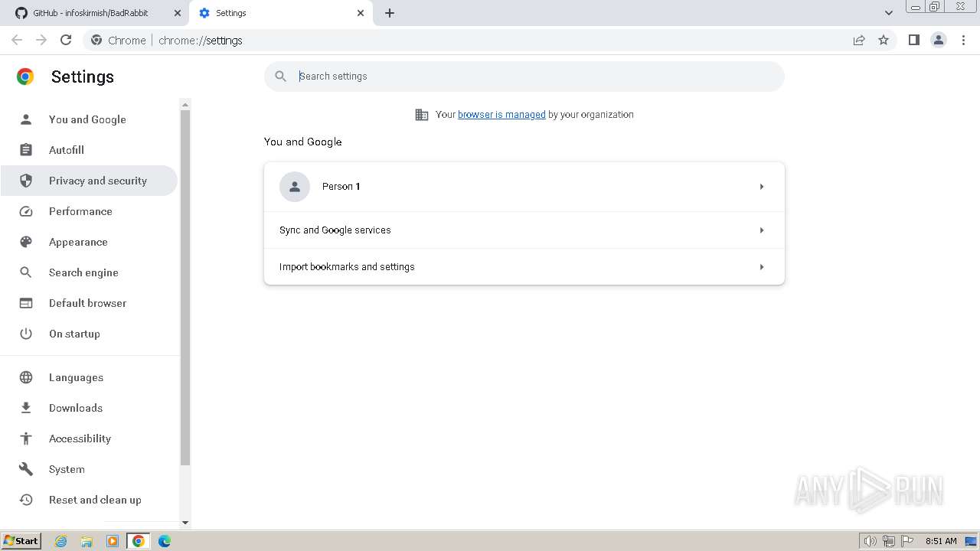The height and width of the screenshot is (551, 980).
Task: Click the sidebar scroll down arrow
Action: tap(185, 523)
